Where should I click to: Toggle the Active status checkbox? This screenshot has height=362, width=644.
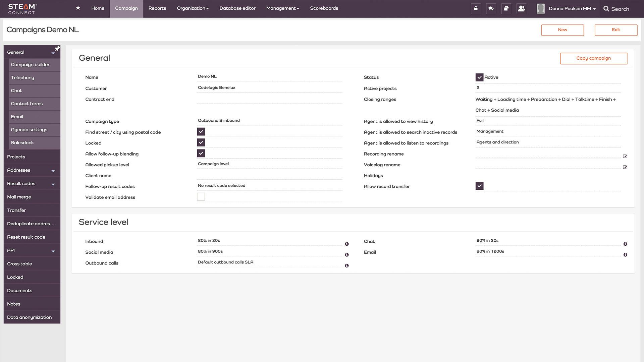pos(479,77)
